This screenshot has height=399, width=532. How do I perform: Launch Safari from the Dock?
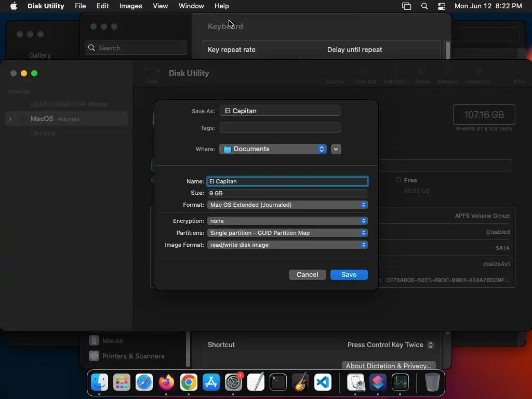pyautogui.click(x=144, y=382)
